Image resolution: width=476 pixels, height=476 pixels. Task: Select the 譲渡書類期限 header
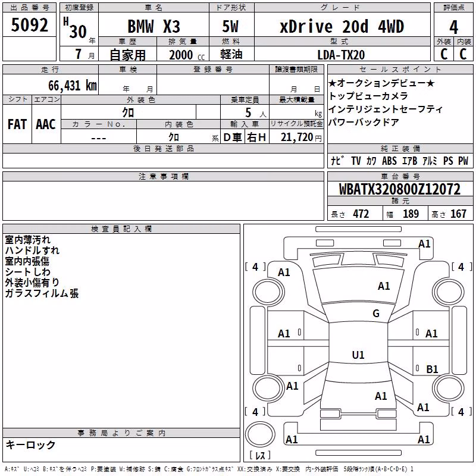[x=296, y=70]
